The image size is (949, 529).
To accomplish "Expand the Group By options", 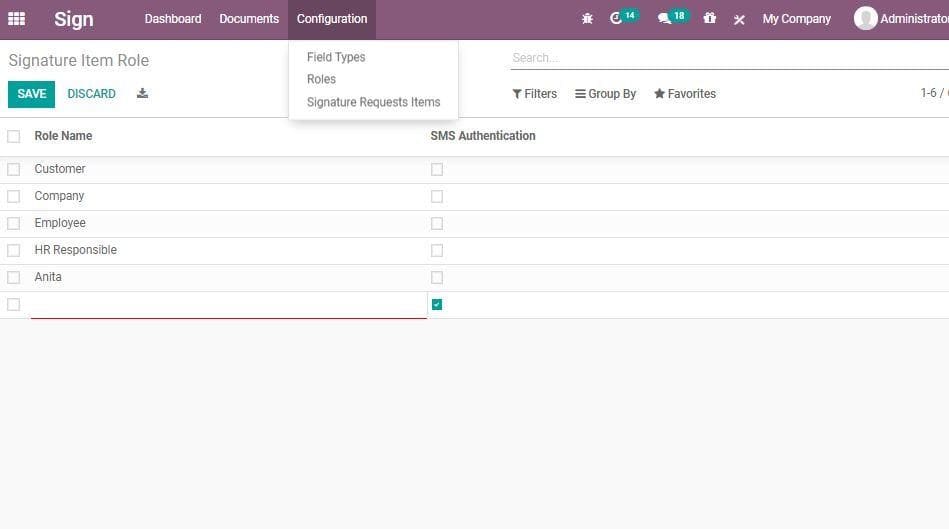I will pos(605,94).
